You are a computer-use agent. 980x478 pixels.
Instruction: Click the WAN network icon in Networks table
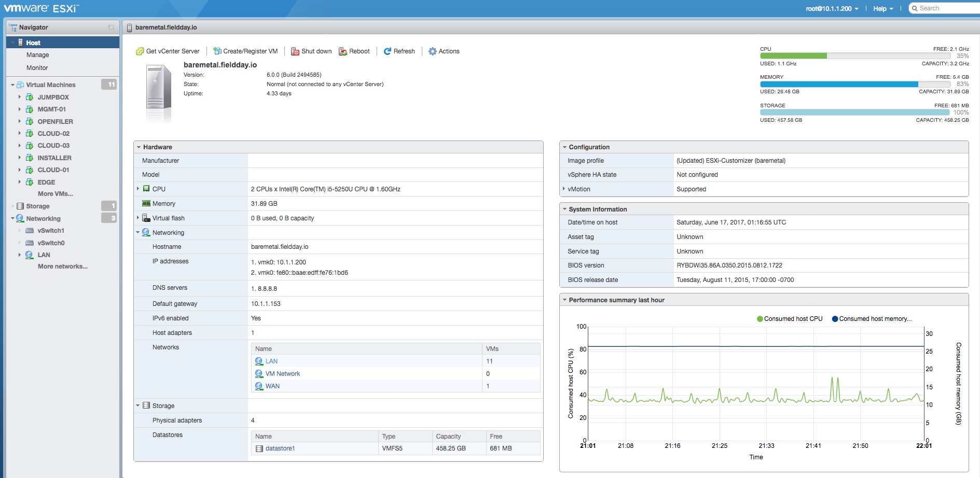point(259,386)
